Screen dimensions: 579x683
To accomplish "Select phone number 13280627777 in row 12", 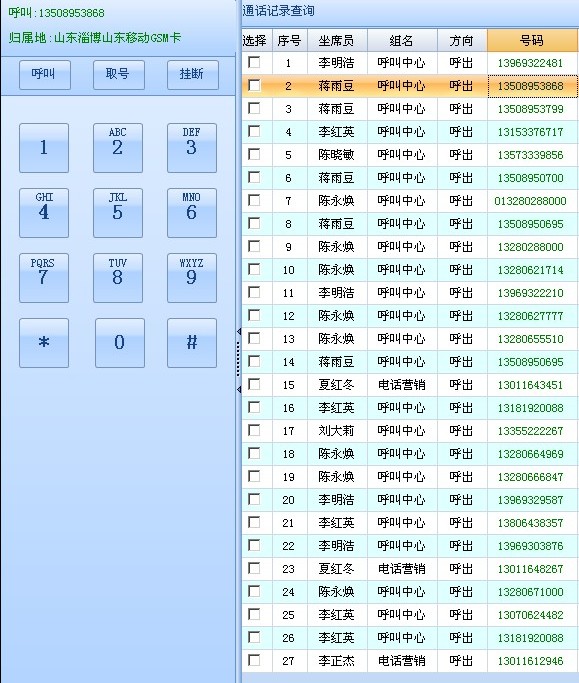I will pos(531,316).
